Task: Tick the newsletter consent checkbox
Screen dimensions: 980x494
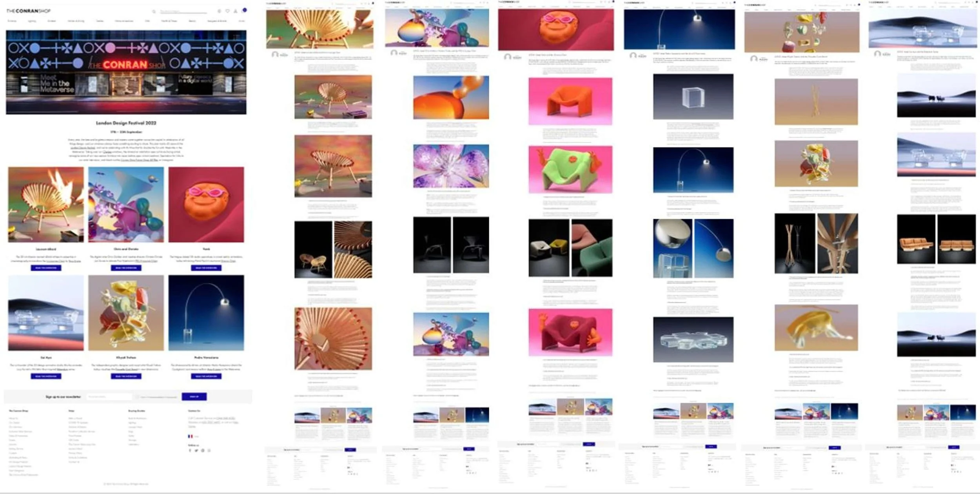Action: click(x=138, y=397)
